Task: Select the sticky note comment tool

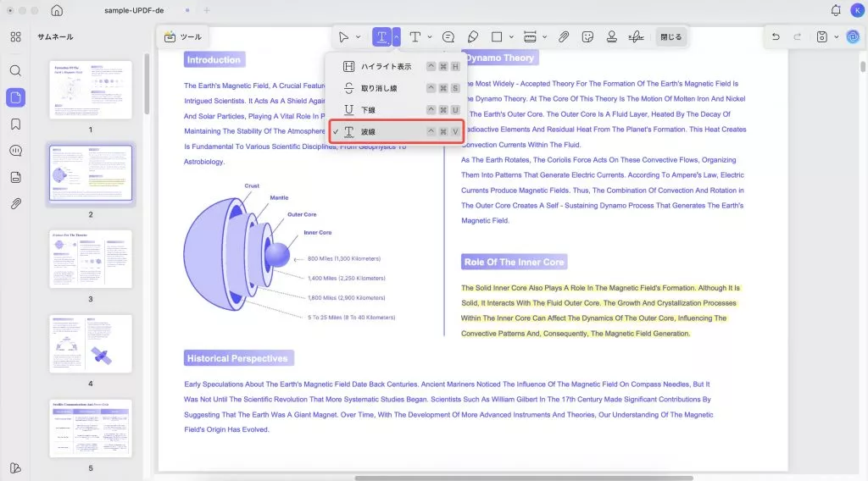Action: pyautogui.click(x=448, y=37)
